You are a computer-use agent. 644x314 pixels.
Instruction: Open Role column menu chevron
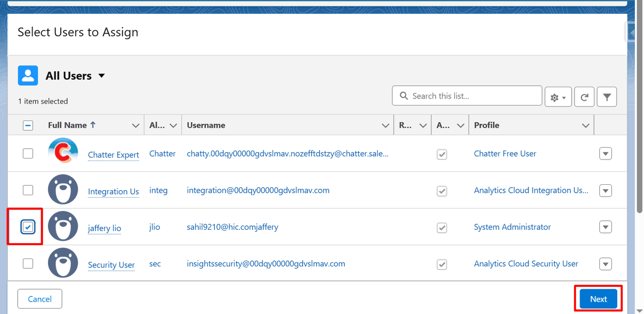(x=423, y=126)
